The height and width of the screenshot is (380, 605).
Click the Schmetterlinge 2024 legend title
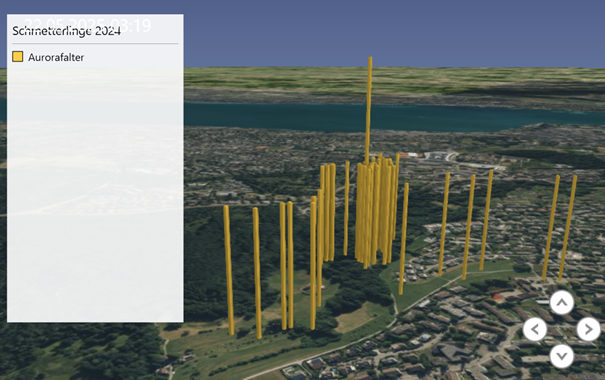click(x=66, y=31)
